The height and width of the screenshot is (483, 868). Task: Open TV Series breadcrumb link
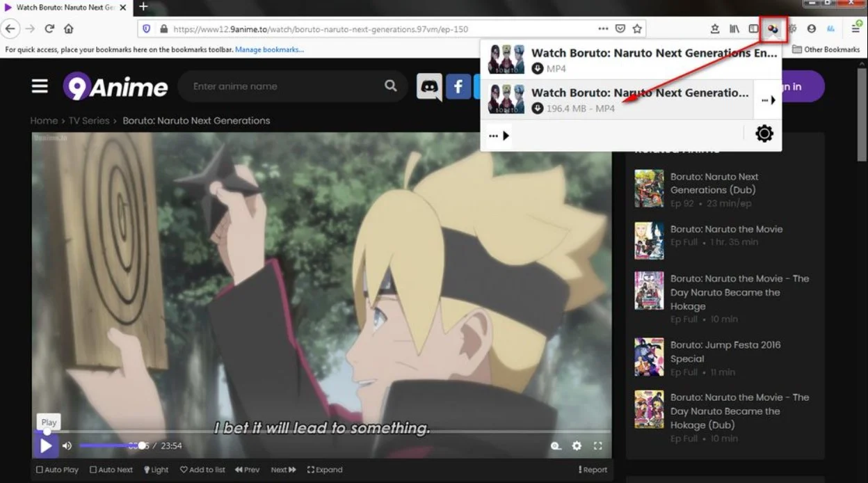point(89,120)
